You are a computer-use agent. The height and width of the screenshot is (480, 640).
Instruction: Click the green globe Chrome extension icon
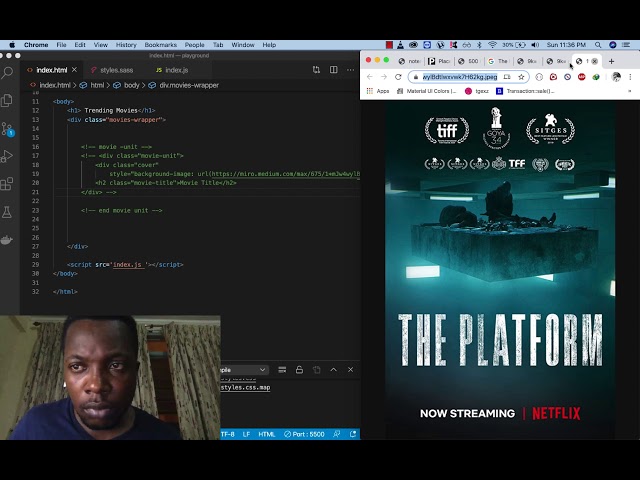pos(596,77)
